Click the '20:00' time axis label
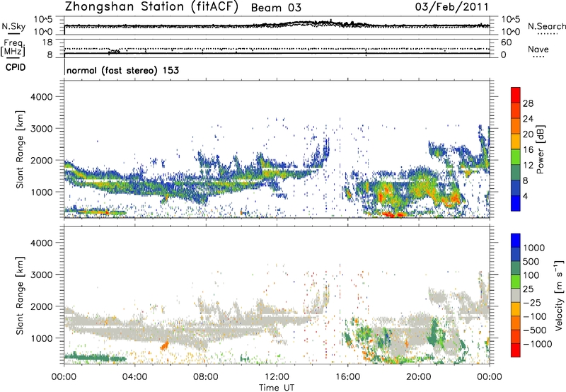Viewport: 566px width, 392px height. [419, 377]
